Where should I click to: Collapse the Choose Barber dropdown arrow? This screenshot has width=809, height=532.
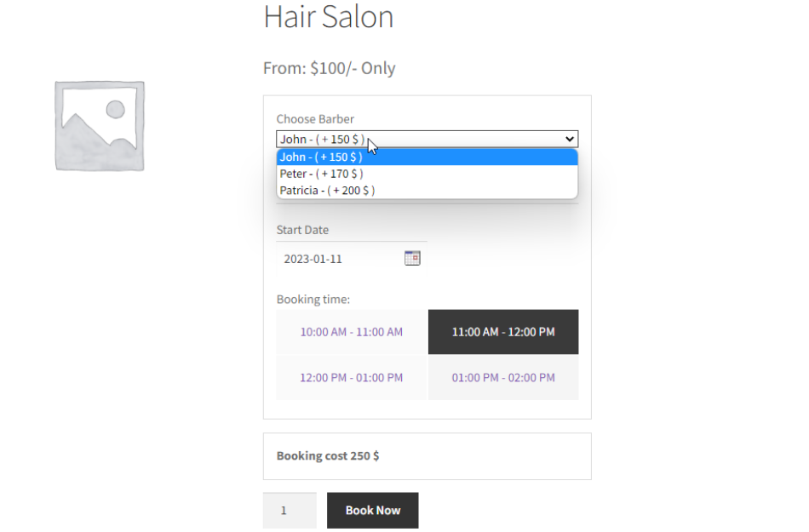[570, 139]
